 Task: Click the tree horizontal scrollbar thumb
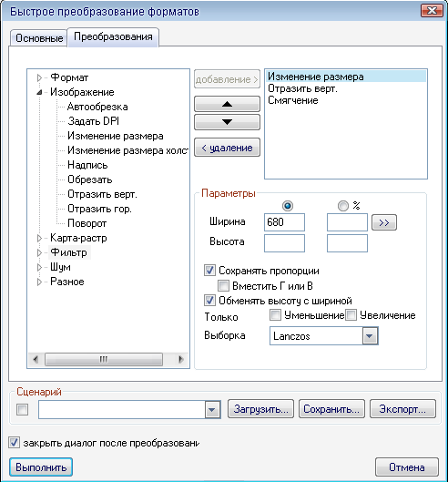[x=104, y=359]
